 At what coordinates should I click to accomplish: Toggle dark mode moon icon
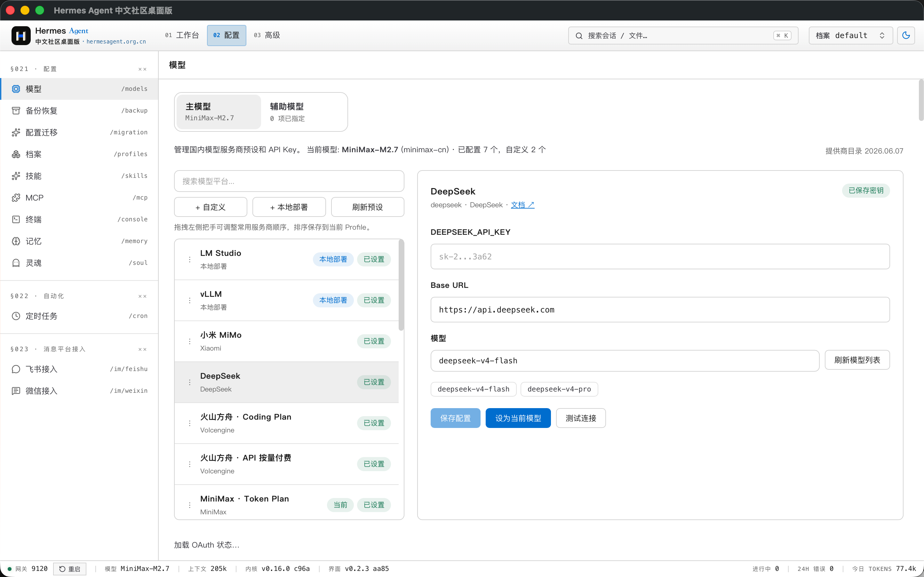tap(906, 36)
